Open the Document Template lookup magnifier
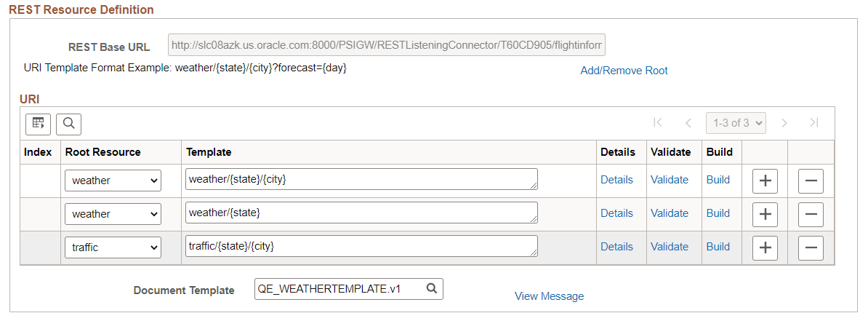 coord(432,288)
